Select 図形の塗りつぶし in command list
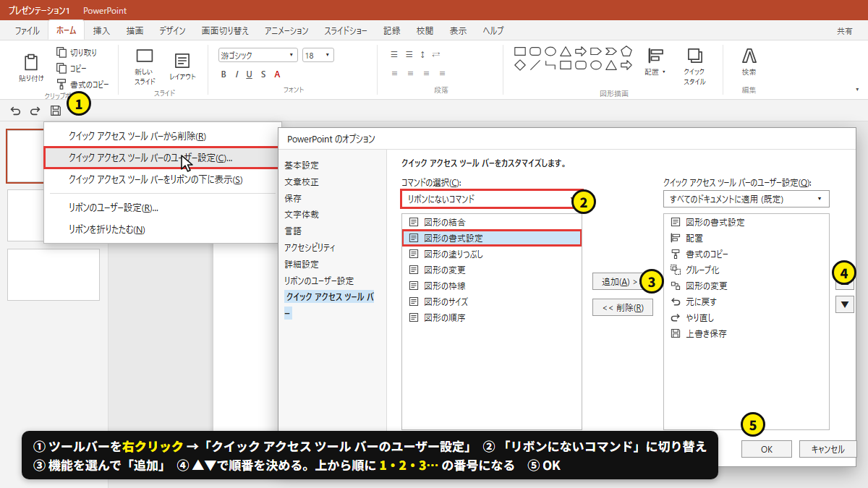This screenshot has height=488, width=868. [492, 254]
